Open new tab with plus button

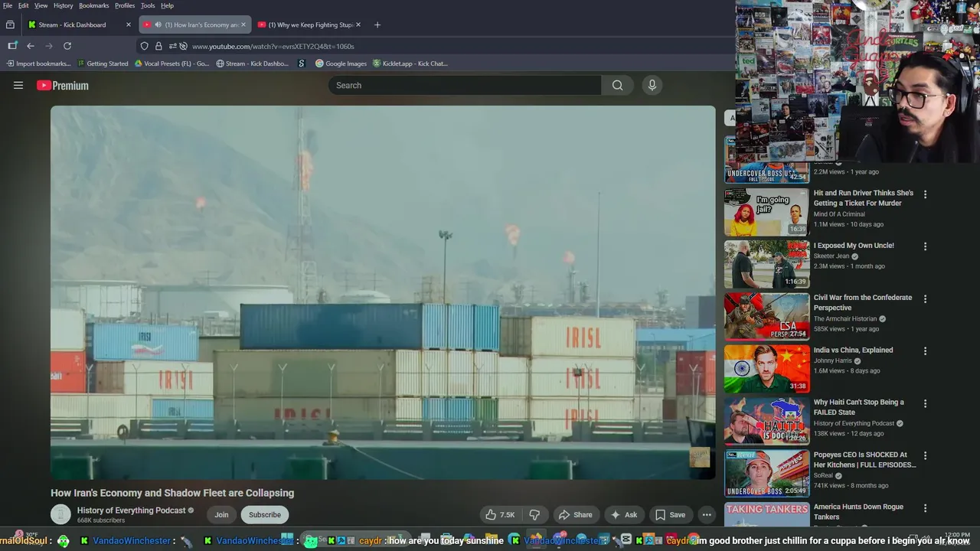click(377, 24)
